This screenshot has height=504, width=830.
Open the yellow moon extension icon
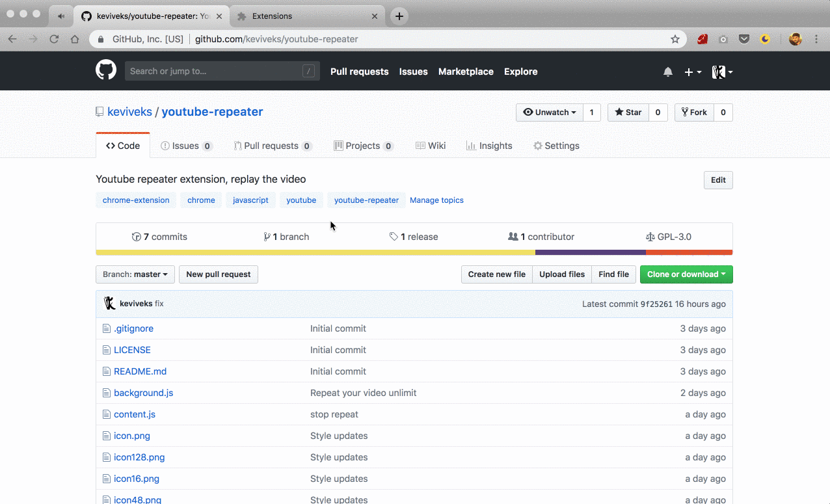pyautogui.click(x=765, y=39)
